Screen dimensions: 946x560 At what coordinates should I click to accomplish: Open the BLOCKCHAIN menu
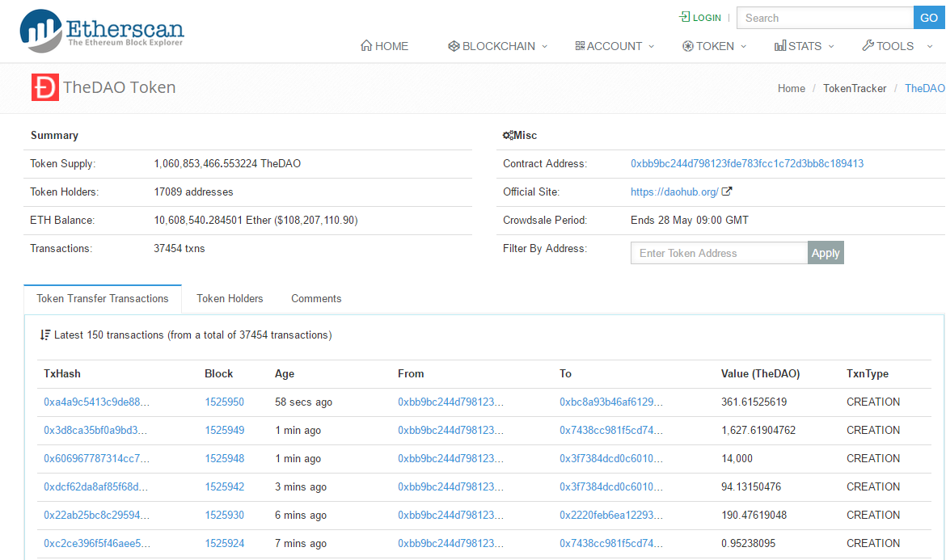(498, 46)
